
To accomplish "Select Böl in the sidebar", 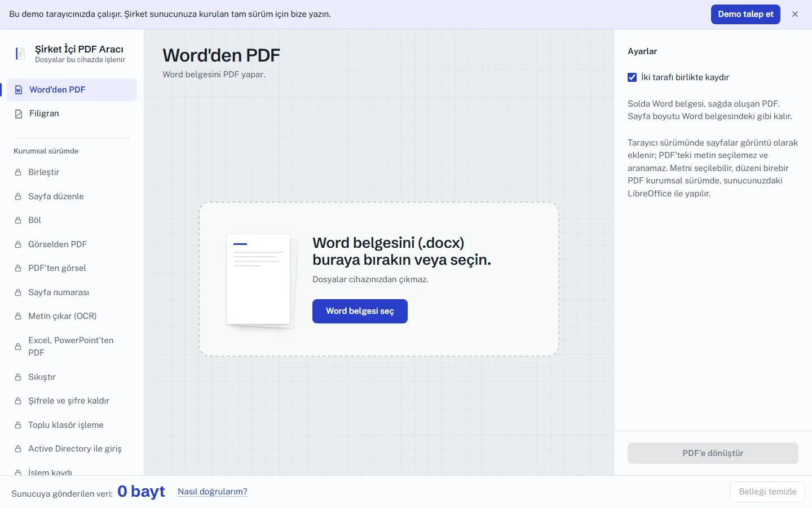I will click(72, 220).
